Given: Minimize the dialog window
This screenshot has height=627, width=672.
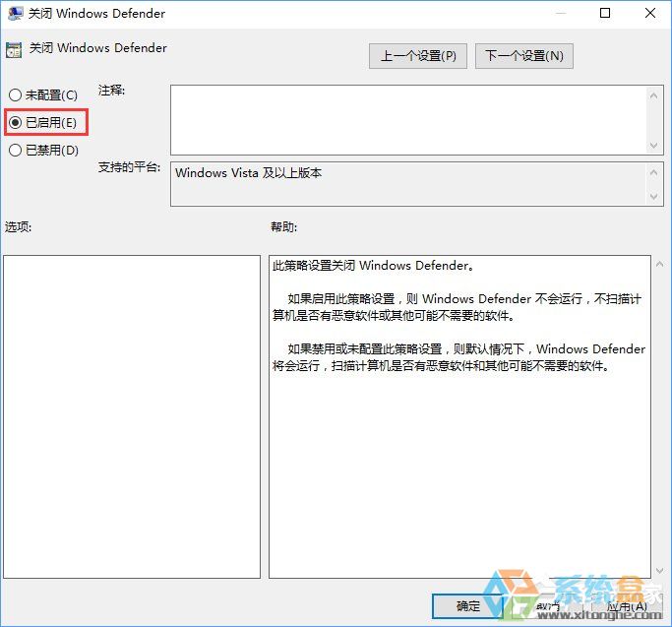Looking at the screenshot, I should tap(561, 13).
